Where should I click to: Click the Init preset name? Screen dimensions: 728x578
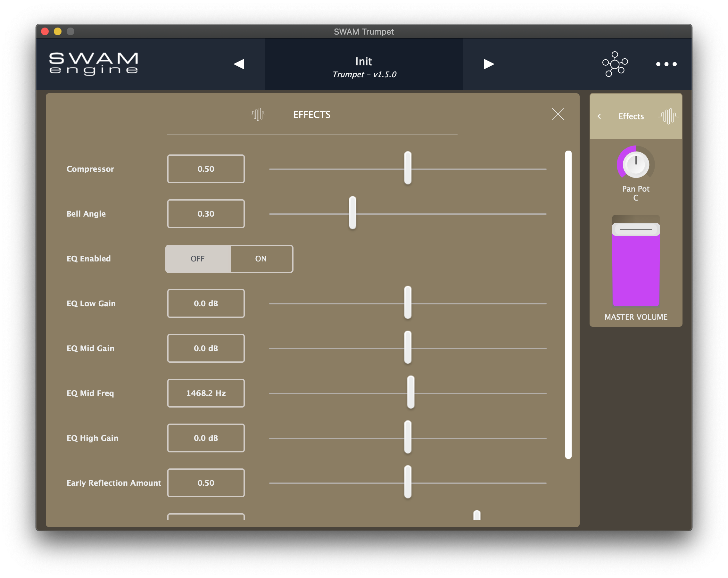[x=363, y=62]
